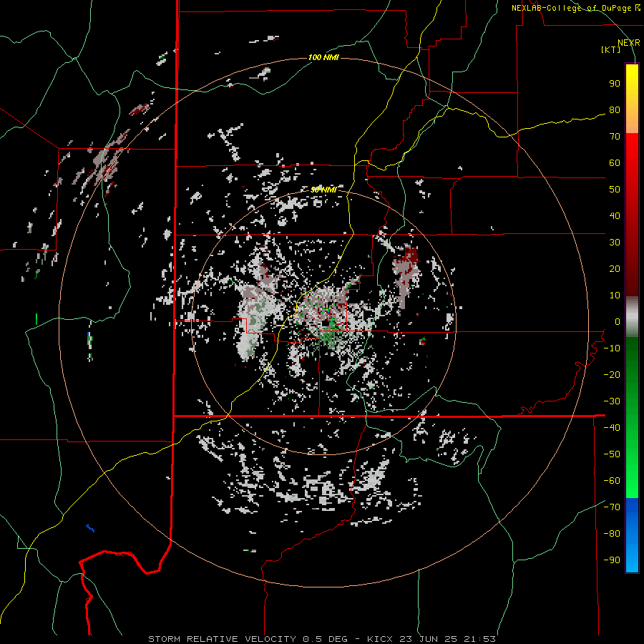
Task: Click the 50 value on velocity scale
Action: click(x=615, y=190)
